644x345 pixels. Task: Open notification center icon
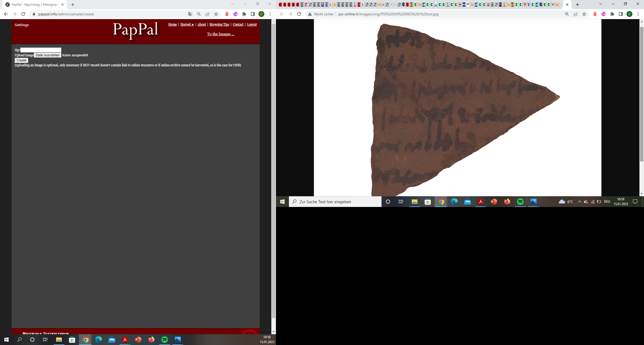tap(635, 202)
